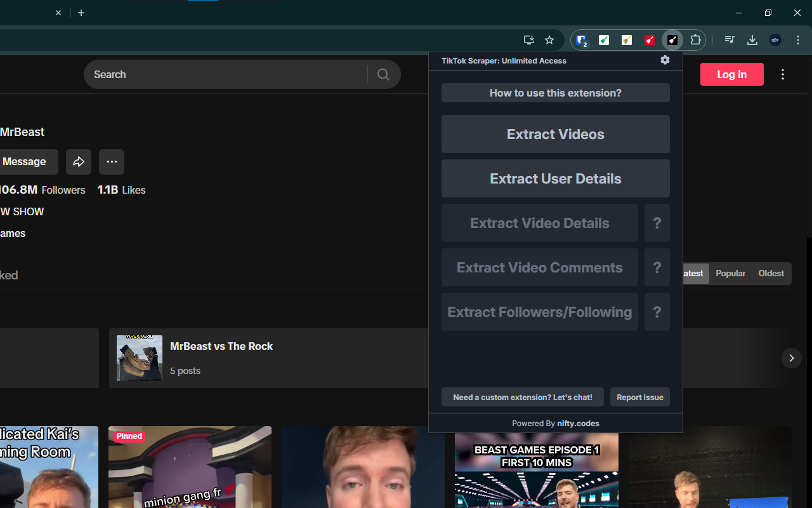Click the black TikTok Scraper extension icon
812x508 pixels.
click(x=672, y=40)
